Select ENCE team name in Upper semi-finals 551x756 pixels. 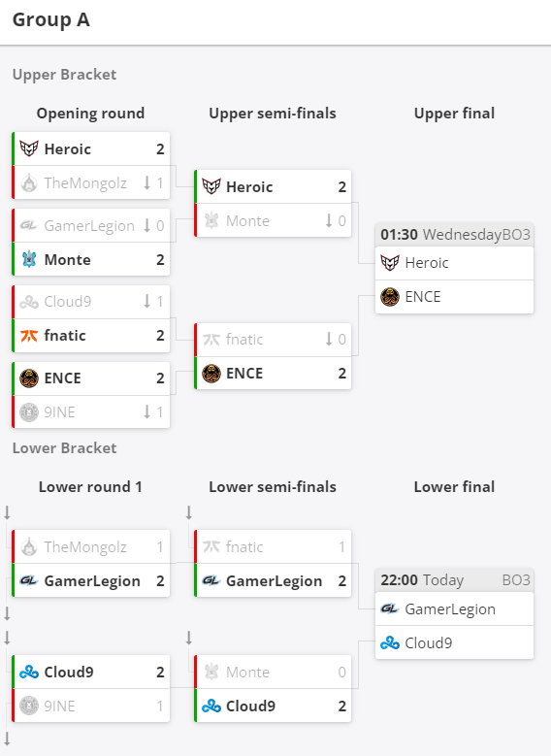click(244, 374)
